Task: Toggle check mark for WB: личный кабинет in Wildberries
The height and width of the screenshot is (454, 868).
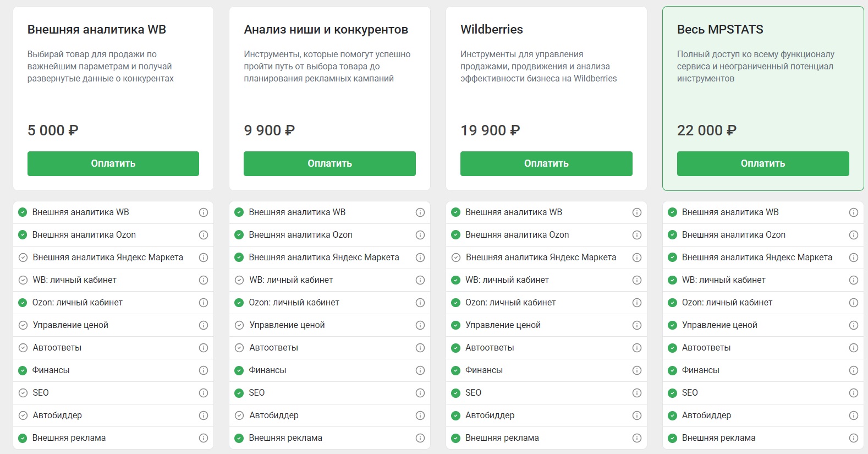Action: pyautogui.click(x=455, y=280)
